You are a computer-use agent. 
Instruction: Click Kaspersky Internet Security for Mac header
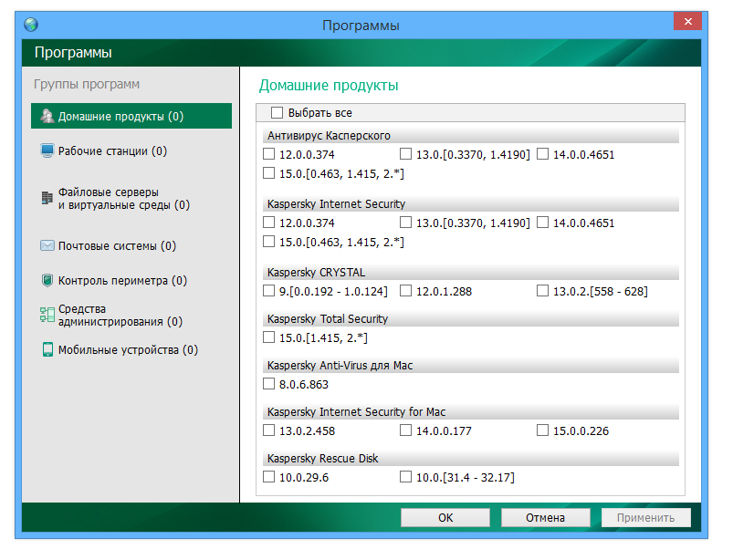click(x=471, y=411)
